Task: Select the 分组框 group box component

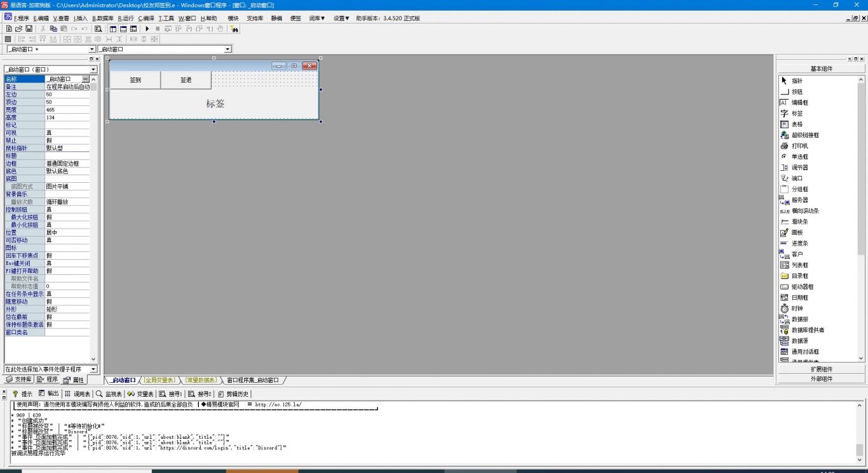Action: pyautogui.click(x=794, y=189)
